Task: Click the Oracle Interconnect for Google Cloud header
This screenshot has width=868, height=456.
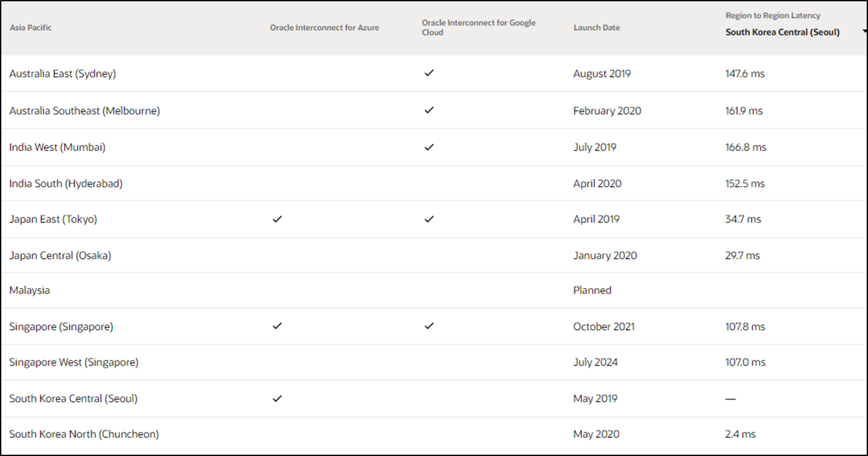Action: 479,28
